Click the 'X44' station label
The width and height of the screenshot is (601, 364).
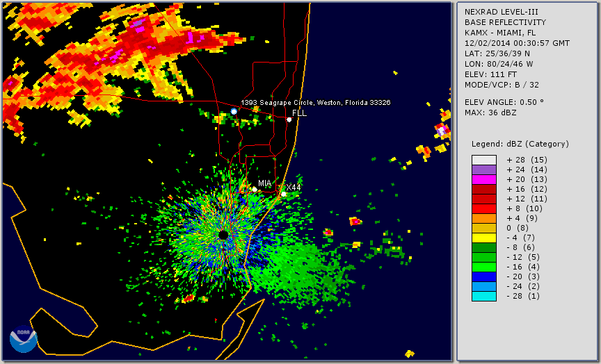click(x=294, y=187)
